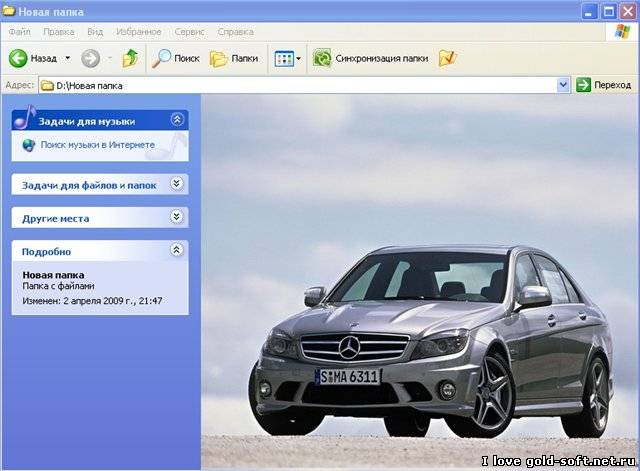Click the checked folder icon in the toolbar
Viewport: 640px width, 471px height.
tap(447, 58)
